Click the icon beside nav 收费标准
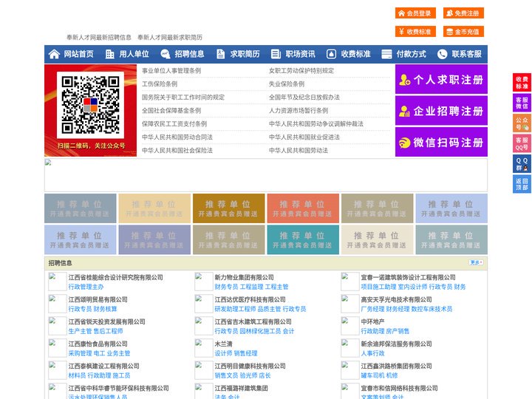The width and height of the screenshot is (532, 399). pyautogui.click(x=331, y=54)
